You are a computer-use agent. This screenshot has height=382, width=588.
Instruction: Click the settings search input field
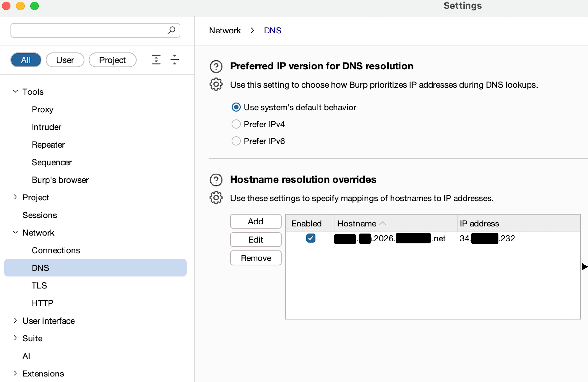[89, 30]
